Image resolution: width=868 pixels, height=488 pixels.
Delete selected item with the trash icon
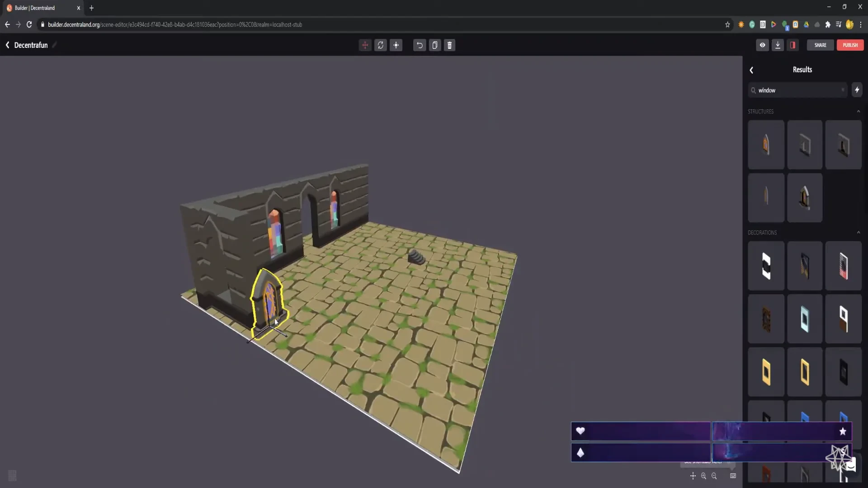tap(449, 45)
